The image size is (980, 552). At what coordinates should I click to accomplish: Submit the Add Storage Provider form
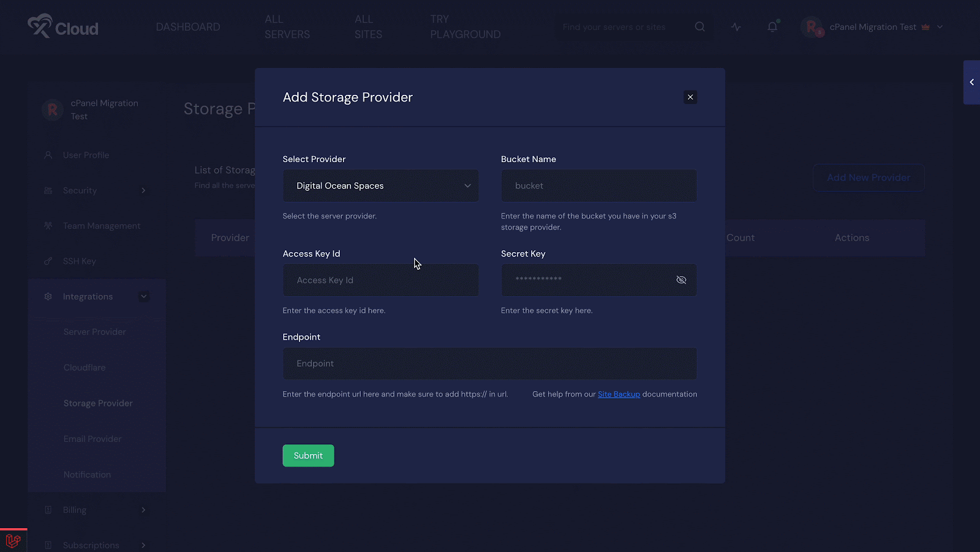coord(308,455)
